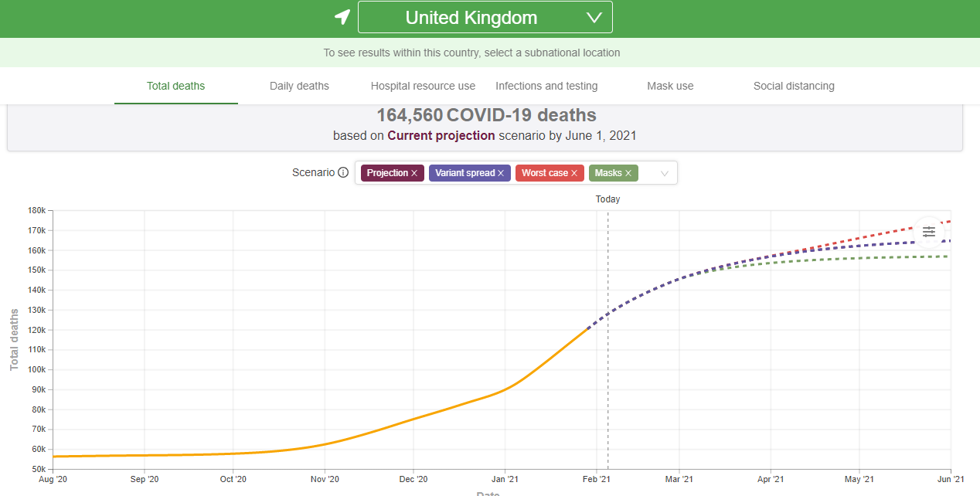Viewport: 980px width, 496px height.
Task: Open the United Kingdom location dropdown
Action: (485, 17)
